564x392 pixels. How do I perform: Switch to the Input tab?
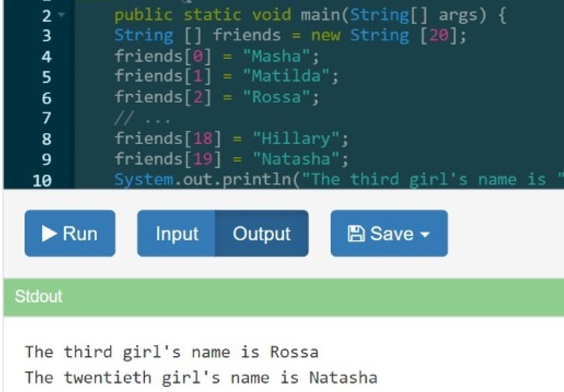[177, 234]
